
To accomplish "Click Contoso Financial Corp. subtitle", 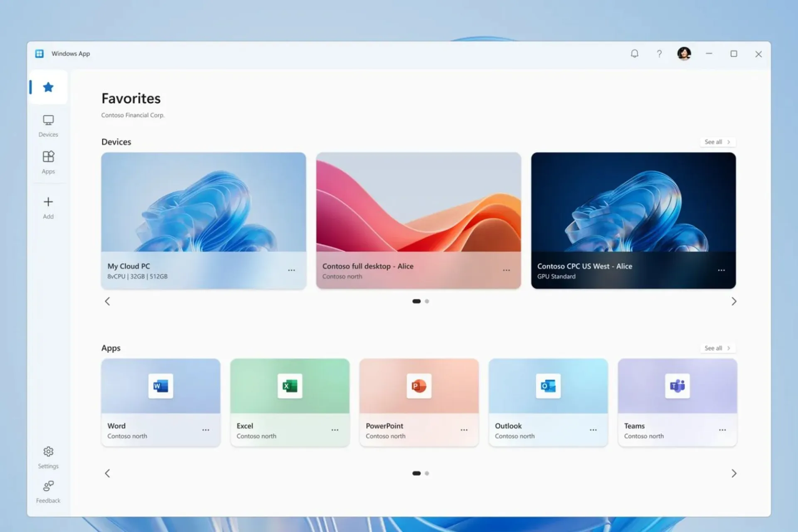I will point(133,115).
